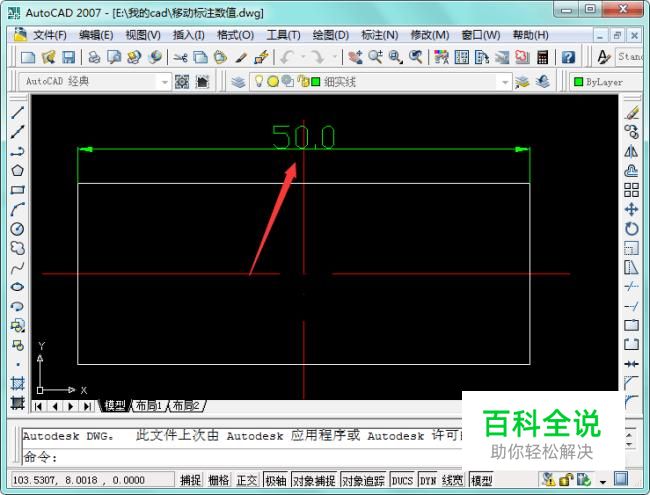Select the 模型 tab
The height and width of the screenshot is (495, 650).
coord(115,405)
